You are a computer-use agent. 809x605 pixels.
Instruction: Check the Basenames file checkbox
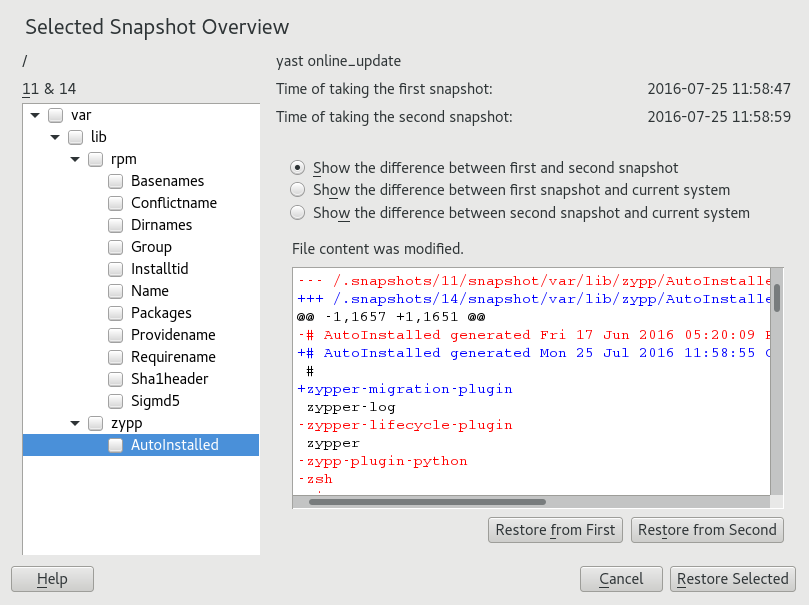tap(116, 181)
